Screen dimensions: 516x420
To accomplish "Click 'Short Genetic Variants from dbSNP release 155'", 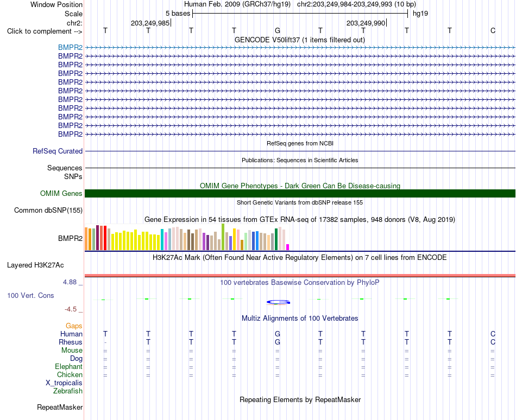I will (300, 202).
